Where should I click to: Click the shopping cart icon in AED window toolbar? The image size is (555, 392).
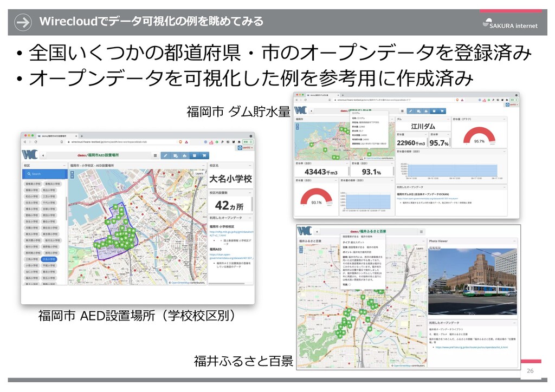204,155
